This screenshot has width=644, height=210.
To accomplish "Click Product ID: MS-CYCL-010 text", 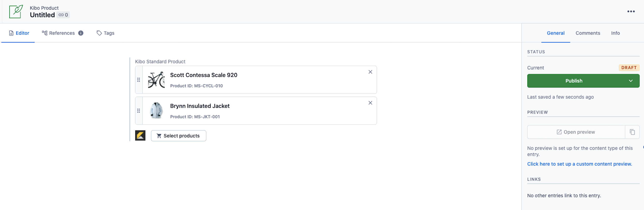I will point(196,86).
